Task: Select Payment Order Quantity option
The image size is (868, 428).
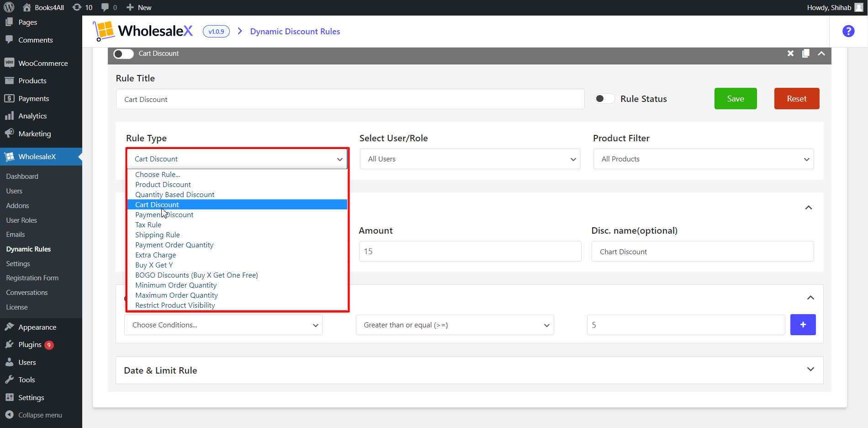Action: 237,245
